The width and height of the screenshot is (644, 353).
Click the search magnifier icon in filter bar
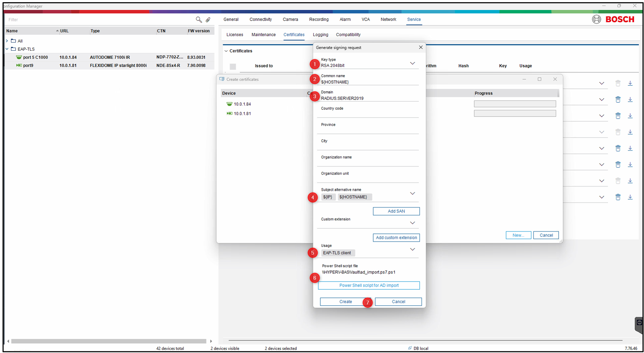199,20
